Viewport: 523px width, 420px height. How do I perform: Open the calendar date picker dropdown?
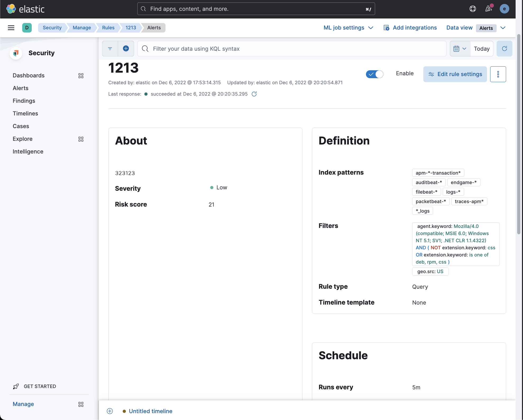point(460,49)
